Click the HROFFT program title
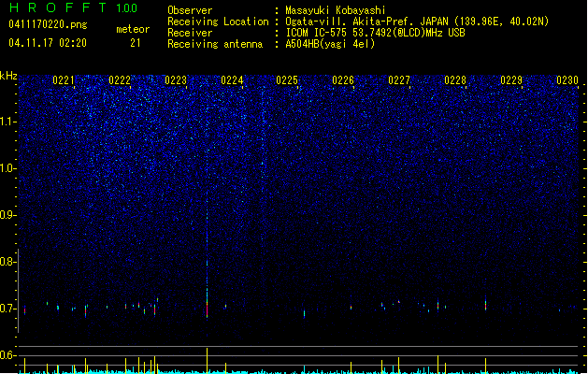The image size is (588, 374). tap(58, 7)
